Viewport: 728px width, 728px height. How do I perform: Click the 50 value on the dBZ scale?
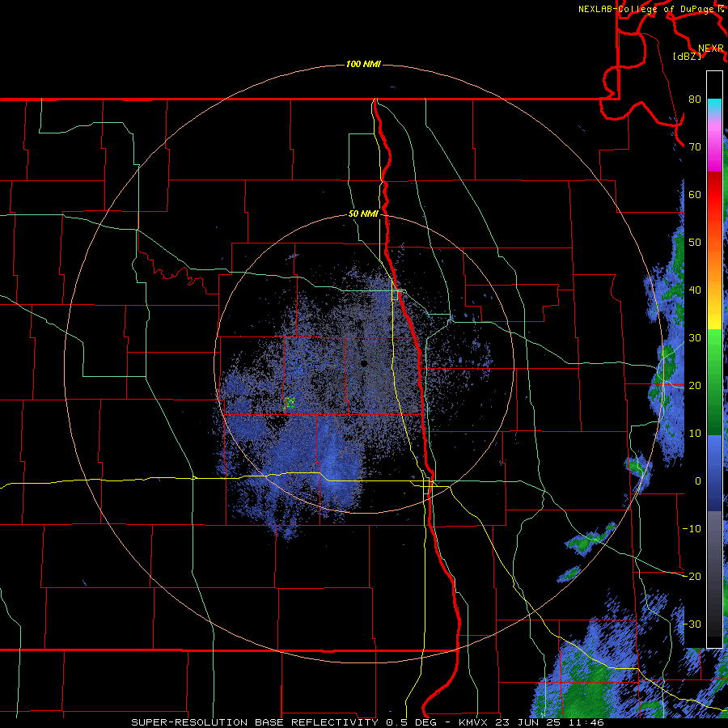click(x=695, y=243)
